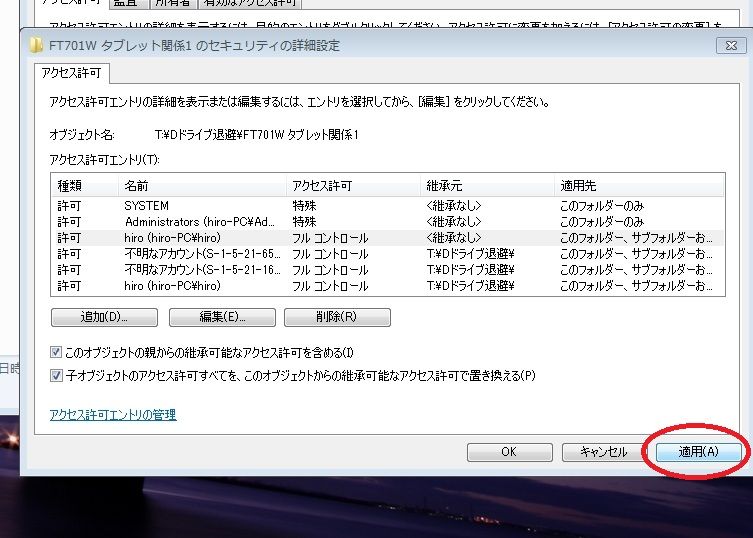Click the object path T:¥Dドライブ退避¥FT701W タブレット関係1
753x538 pixels.
tap(257, 134)
